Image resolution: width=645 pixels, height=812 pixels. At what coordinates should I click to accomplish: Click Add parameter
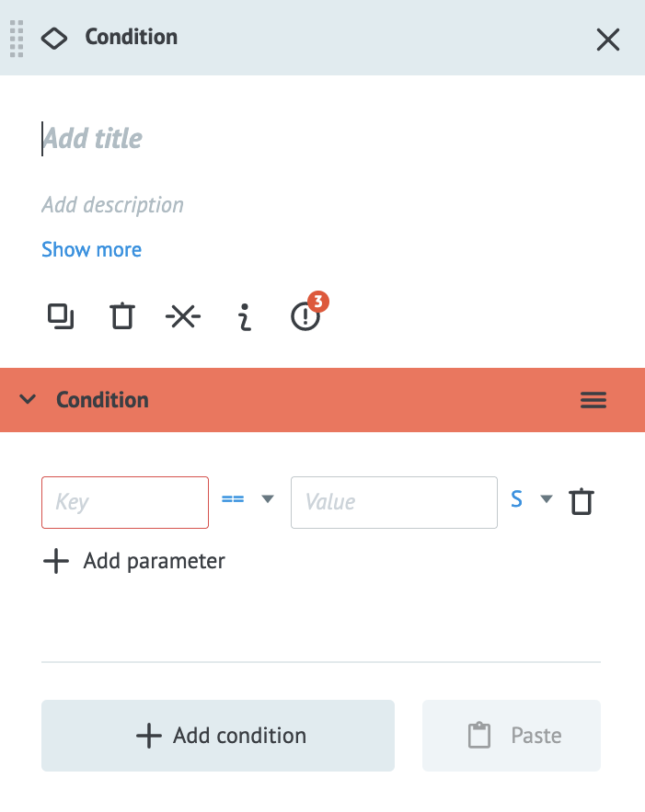tap(133, 561)
